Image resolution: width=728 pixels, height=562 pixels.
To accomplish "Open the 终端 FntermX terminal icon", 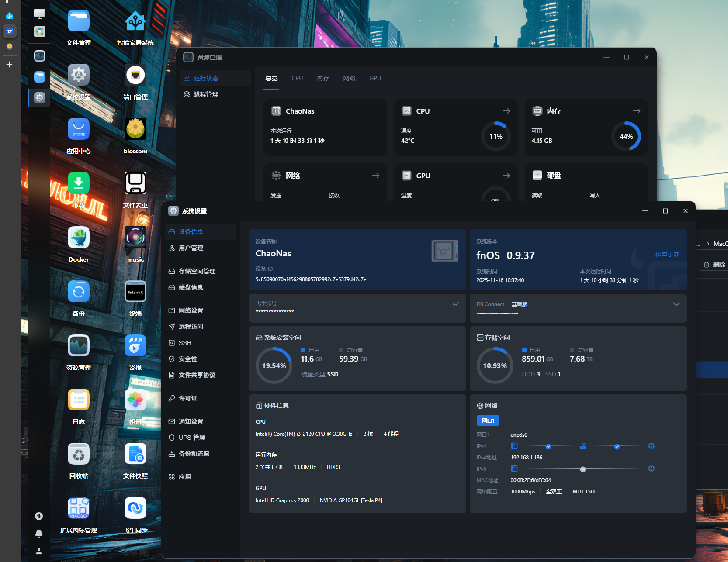I will [135, 292].
